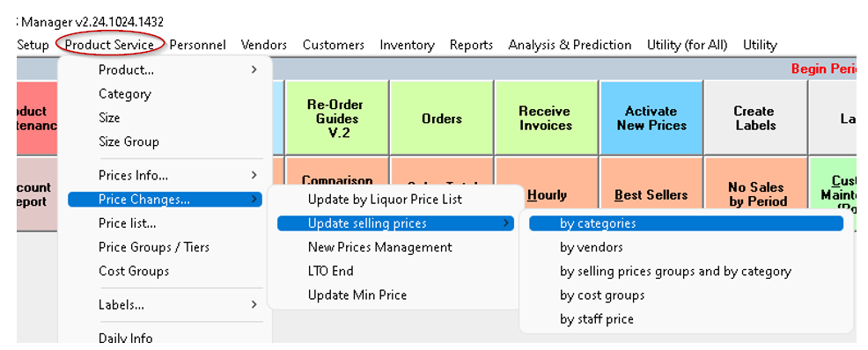Viewport: 868px width, 350px height.
Task: Open the Reports menu
Action: [471, 45]
